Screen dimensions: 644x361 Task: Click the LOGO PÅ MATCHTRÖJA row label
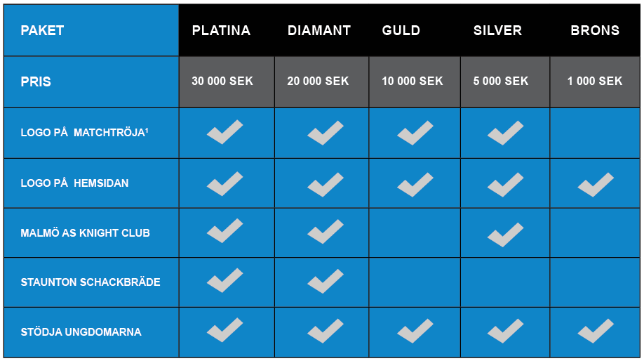[84, 133]
